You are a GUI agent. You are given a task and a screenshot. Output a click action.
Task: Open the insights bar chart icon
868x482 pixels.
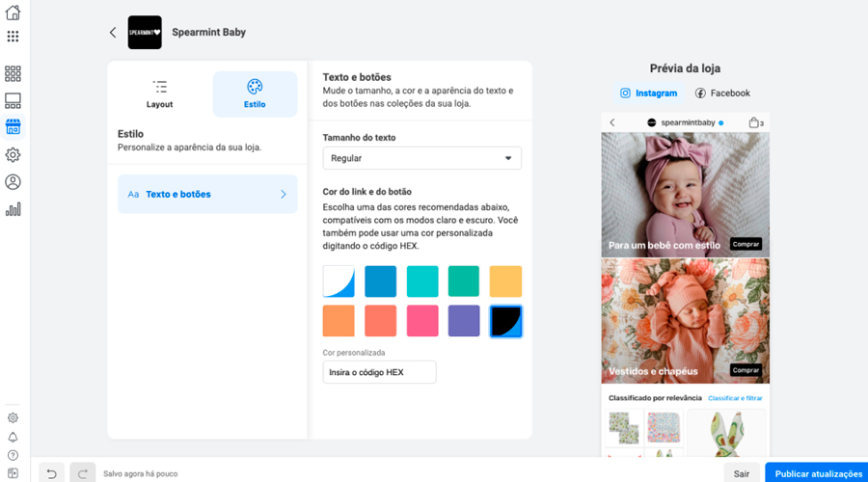click(x=13, y=209)
